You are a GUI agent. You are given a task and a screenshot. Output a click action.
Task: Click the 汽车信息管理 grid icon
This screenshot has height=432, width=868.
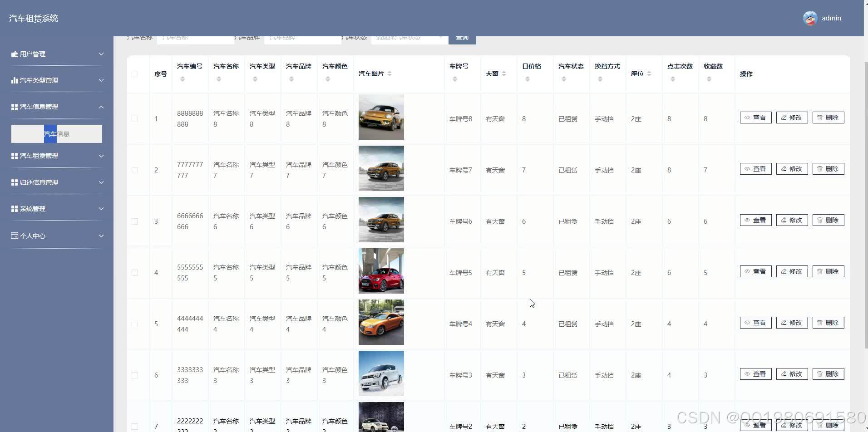[x=15, y=107]
